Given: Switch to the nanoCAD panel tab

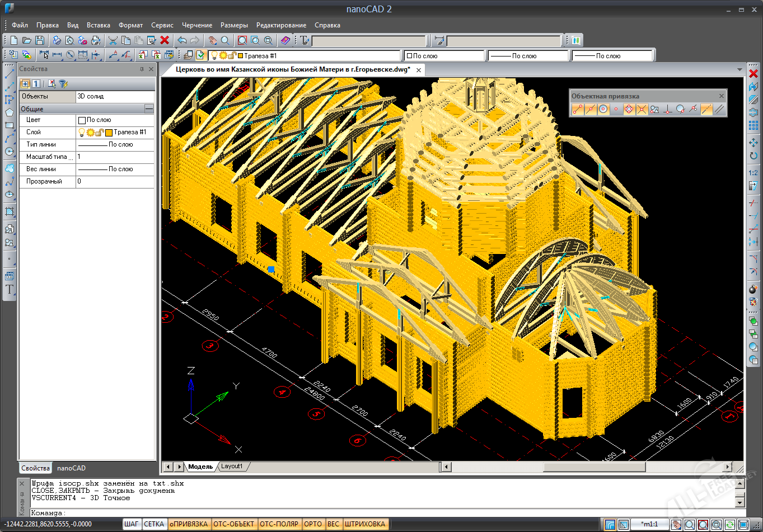Looking at the screenshot, I should pyautogui.click(x=71, y=468).
